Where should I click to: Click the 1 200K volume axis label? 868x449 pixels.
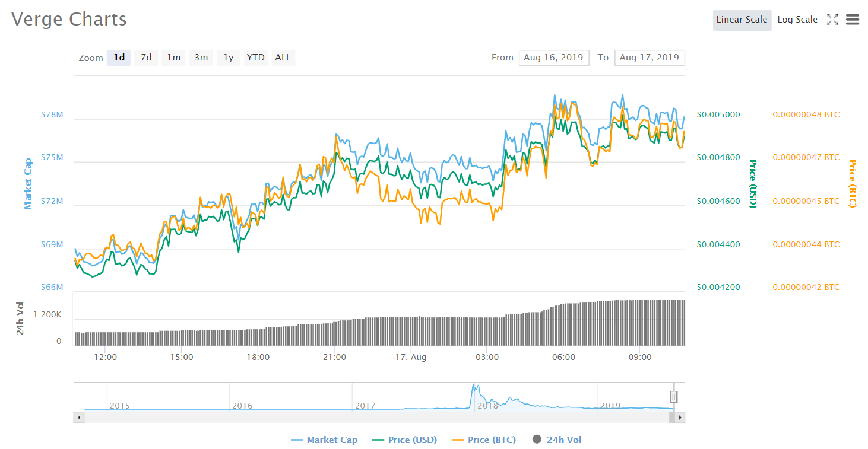tap(47, 315)
